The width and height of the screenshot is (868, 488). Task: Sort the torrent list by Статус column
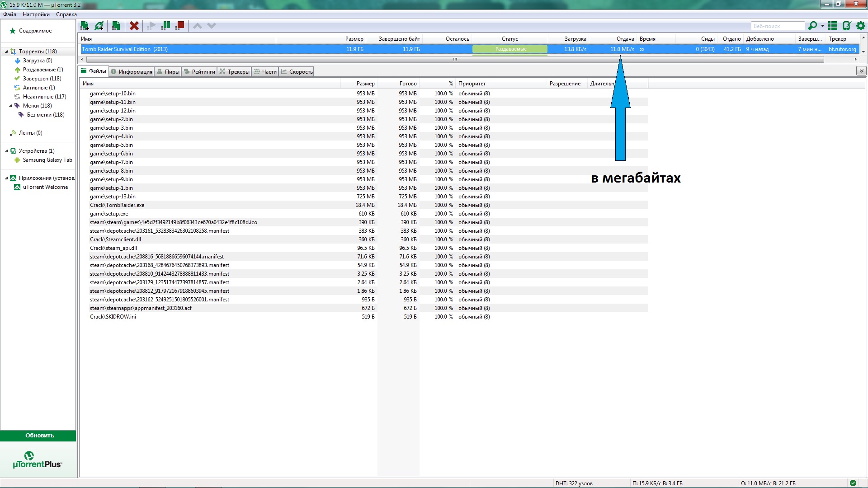509,39
